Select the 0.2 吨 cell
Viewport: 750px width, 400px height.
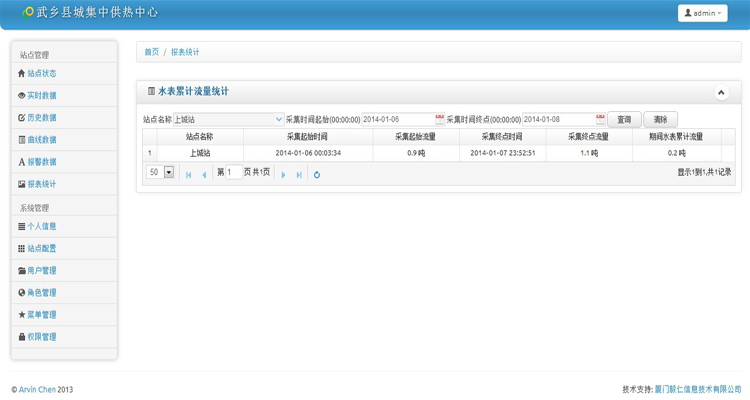677,153
